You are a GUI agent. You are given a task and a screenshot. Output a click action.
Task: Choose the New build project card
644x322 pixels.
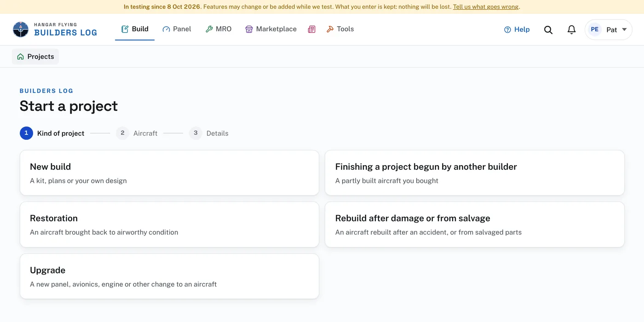[169, 173]
